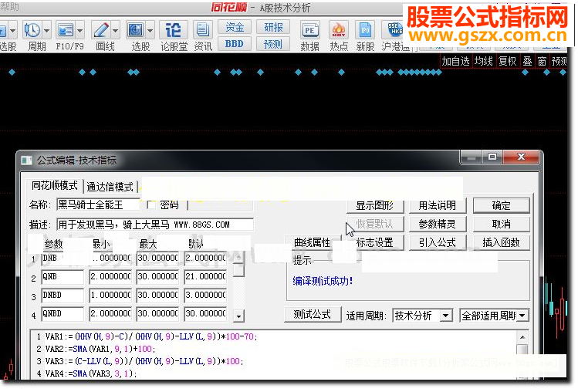Switch to the 同花顺模式 tab
578x392 pixels.
click(x=55, y=185)
